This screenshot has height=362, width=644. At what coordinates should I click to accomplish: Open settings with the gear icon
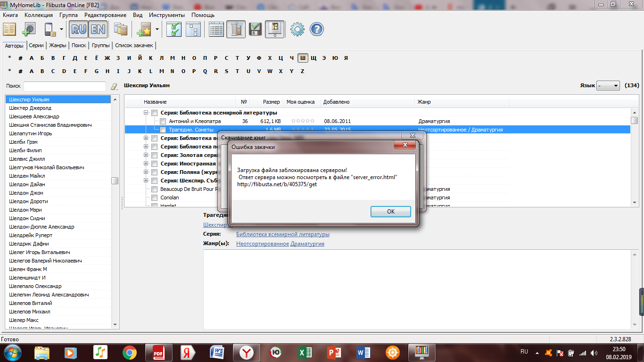point(297,29)
